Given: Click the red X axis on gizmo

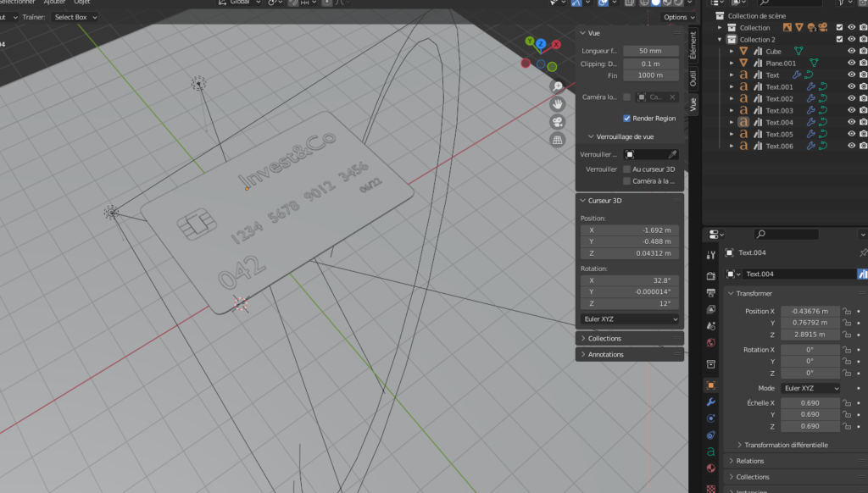Looking at the screenshot, I should [x=556, y=44].
